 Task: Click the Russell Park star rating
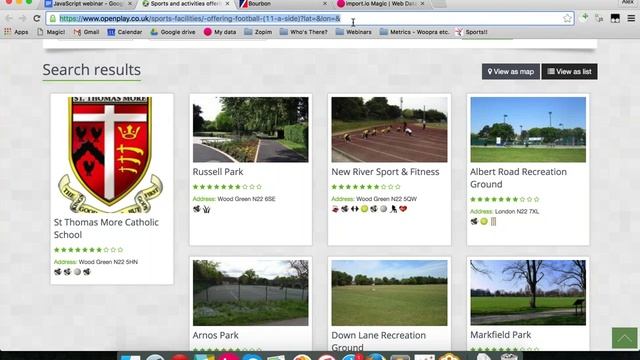point(227,187)
